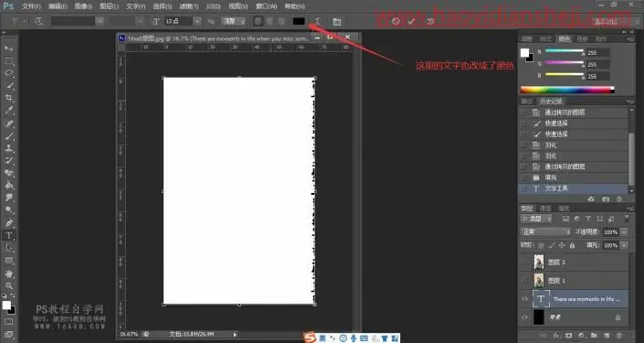Select the Move tool
The height and width of the screenshot is (343, 644).
8,48
